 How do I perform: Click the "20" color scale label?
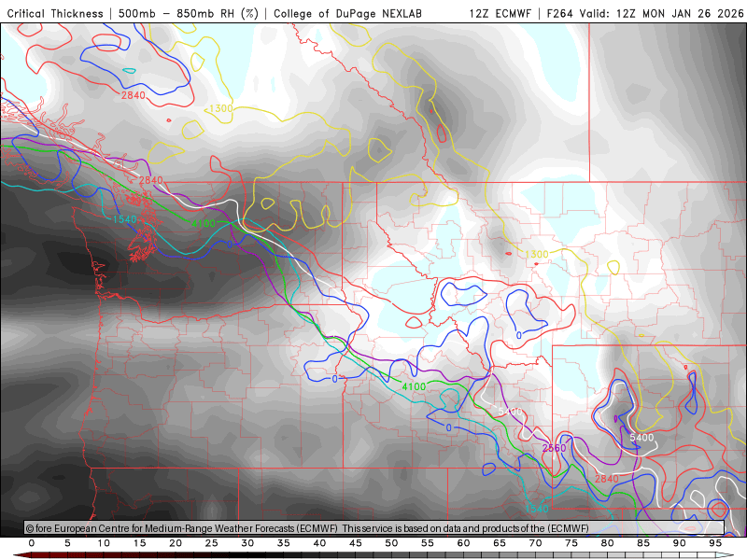point(176,543)
